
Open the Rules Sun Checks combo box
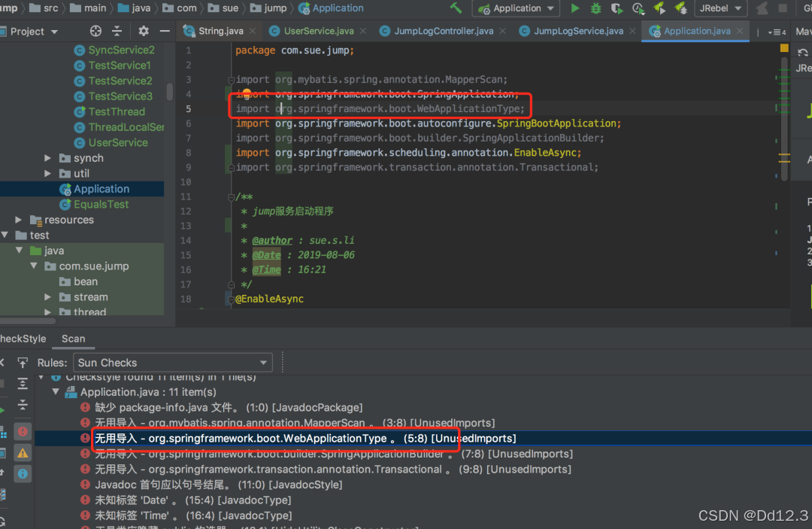coord(173,362)
